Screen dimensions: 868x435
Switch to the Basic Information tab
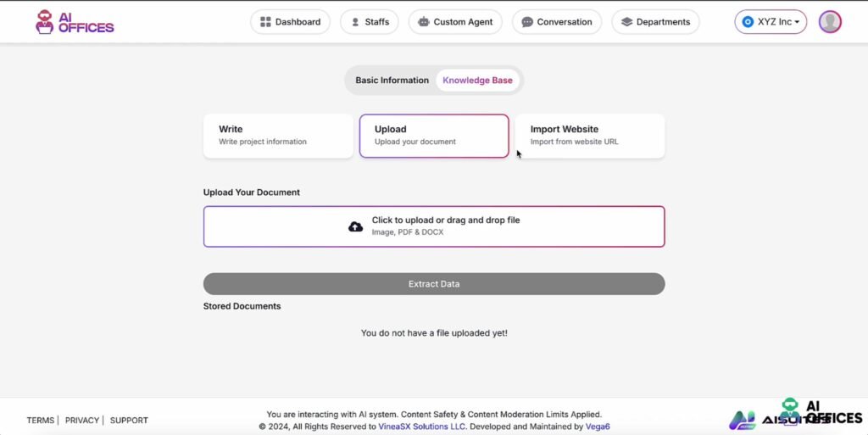pos(392,81)
